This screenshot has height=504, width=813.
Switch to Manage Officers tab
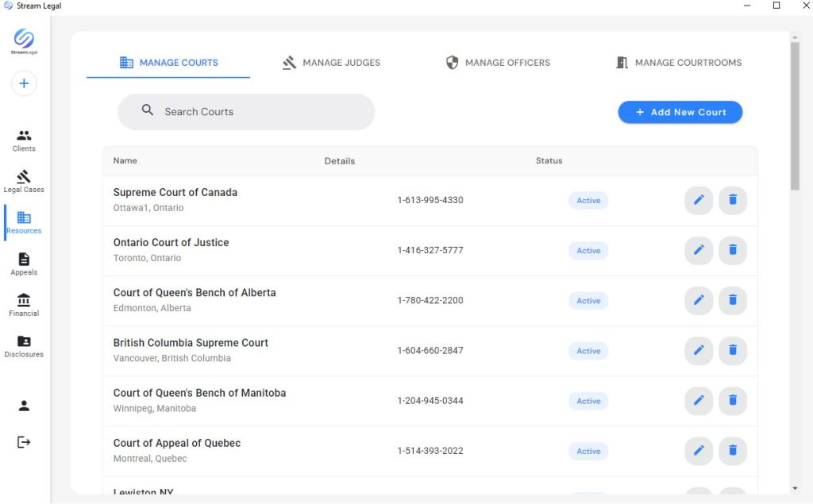[498, 63]
